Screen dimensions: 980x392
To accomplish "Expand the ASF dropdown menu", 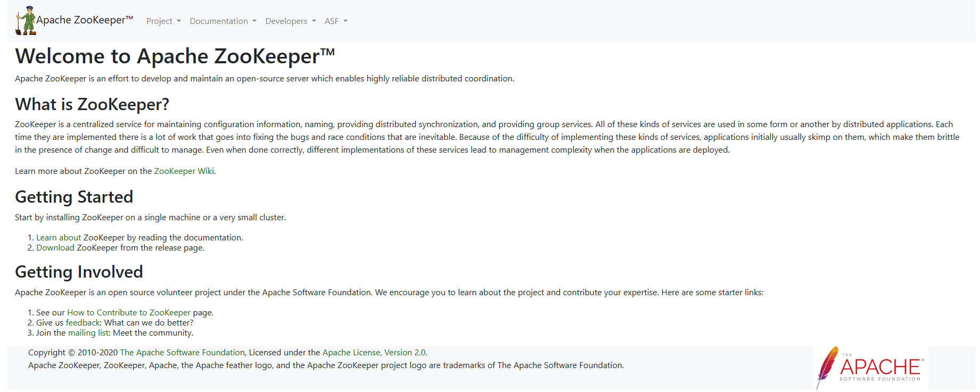I will coord(336,21).
